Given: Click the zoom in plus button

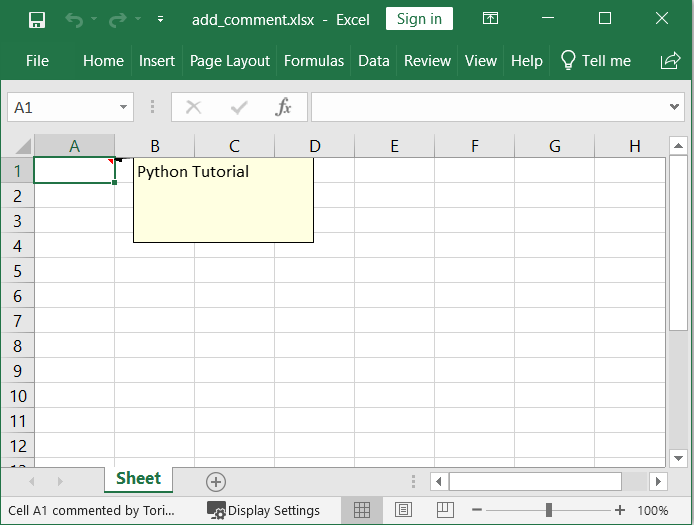Looking at the screenshot, I should (x=620, y=510).
